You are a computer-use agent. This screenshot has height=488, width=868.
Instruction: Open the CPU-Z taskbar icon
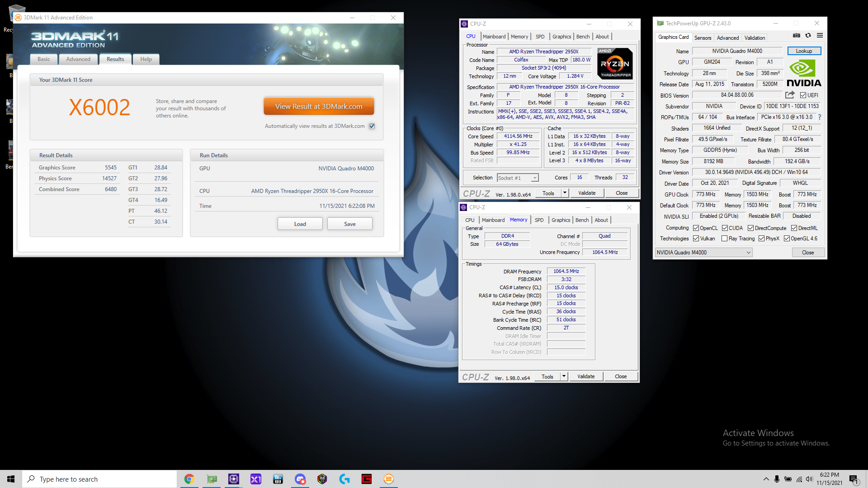(x=234, y=479)
